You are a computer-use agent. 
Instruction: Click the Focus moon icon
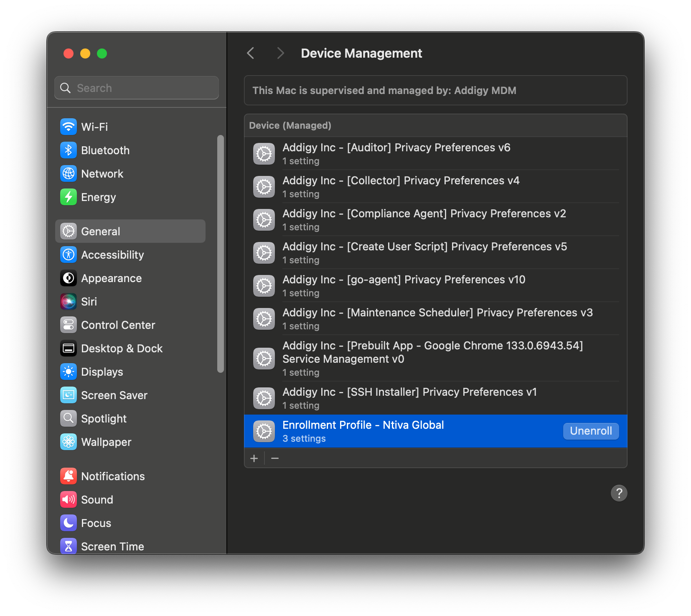click(69, 523)
